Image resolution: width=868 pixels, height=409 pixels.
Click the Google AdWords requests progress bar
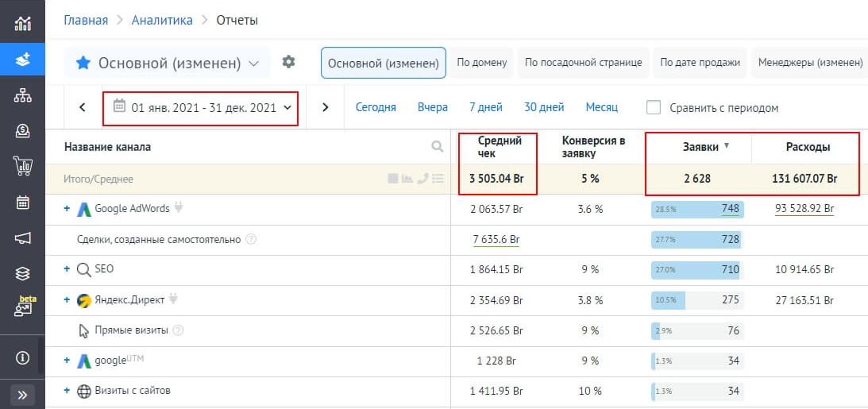tap(696, 209)
